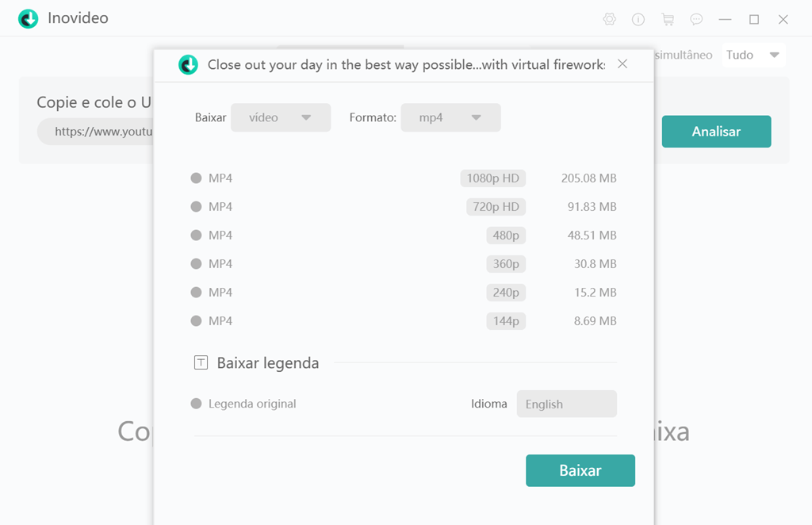Click the Inovideo logo in title bar
812x525 pixels.
tap(29, 18)
